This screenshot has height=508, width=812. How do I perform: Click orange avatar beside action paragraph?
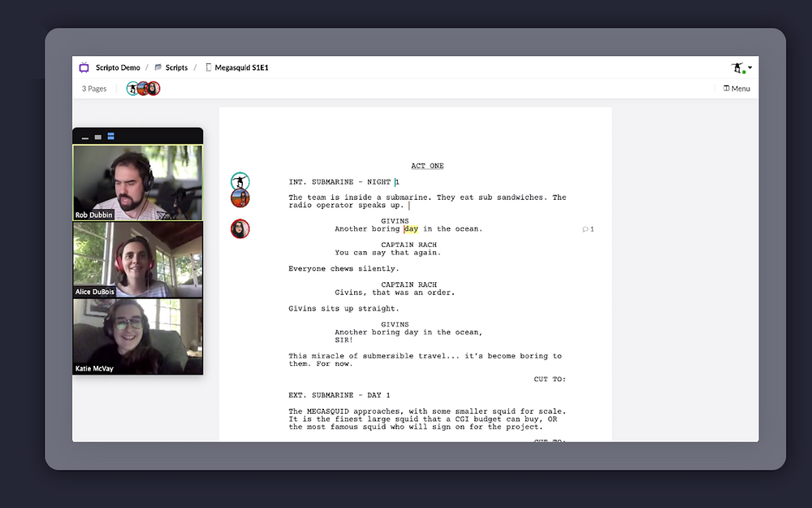tap(240, 198)
